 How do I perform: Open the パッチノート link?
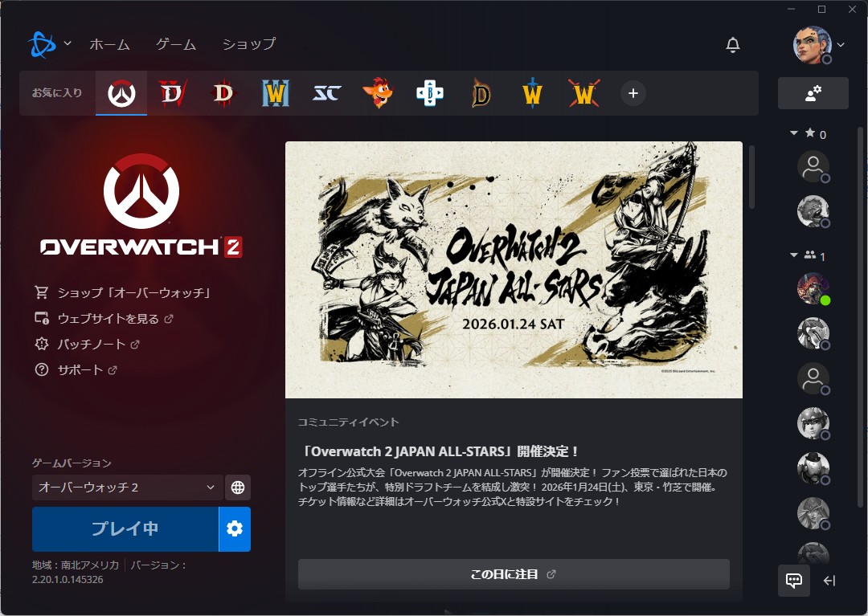[x=92, y=345]
